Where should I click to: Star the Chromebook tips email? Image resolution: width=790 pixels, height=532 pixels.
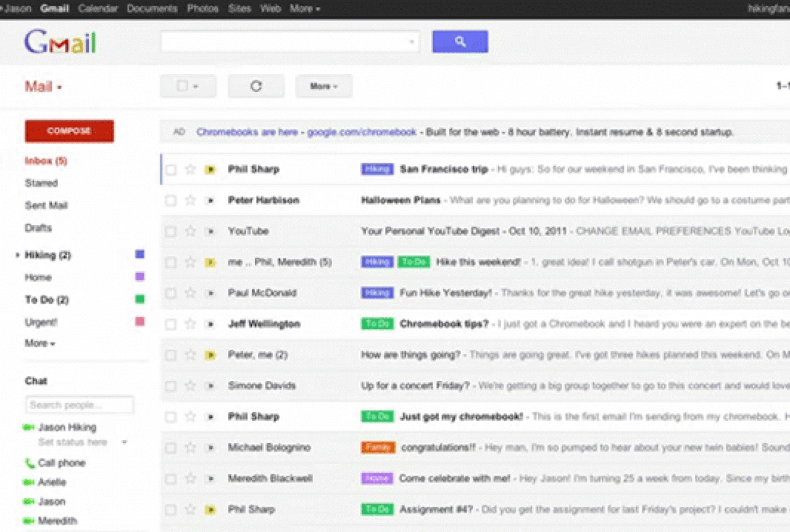190,323
